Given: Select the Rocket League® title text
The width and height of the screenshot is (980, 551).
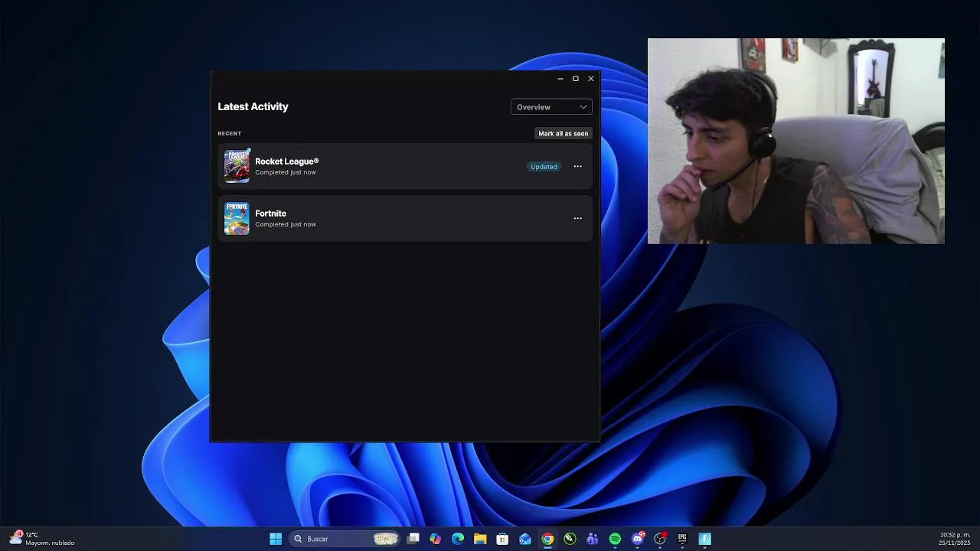Looking at the screenshot, I should 286,161.
